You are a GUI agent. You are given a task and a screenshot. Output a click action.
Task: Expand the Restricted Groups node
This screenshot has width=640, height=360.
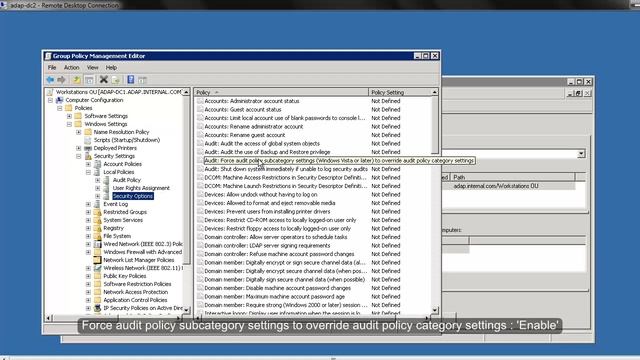click(x=88, y=212)
